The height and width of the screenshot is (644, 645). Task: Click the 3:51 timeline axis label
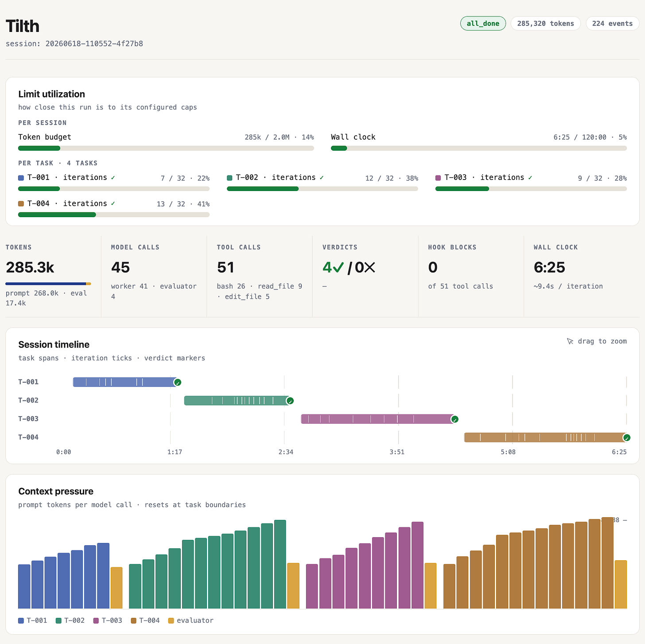pyautogui.click(x=397, y=452)
